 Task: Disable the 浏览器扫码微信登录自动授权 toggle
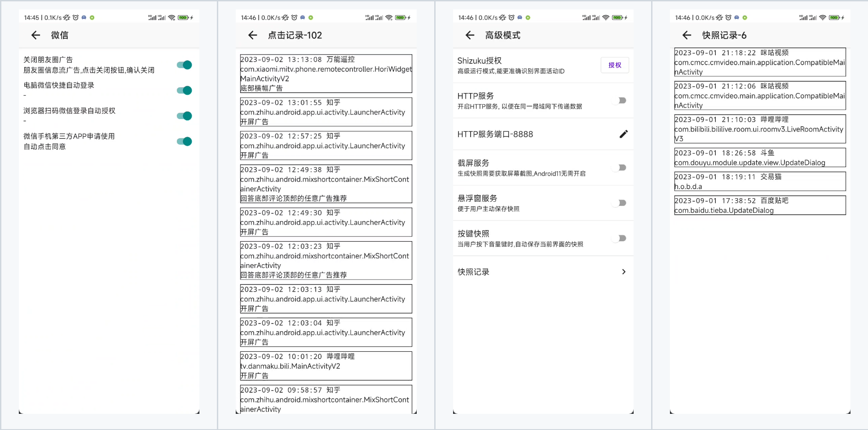[x=184, y=115]
